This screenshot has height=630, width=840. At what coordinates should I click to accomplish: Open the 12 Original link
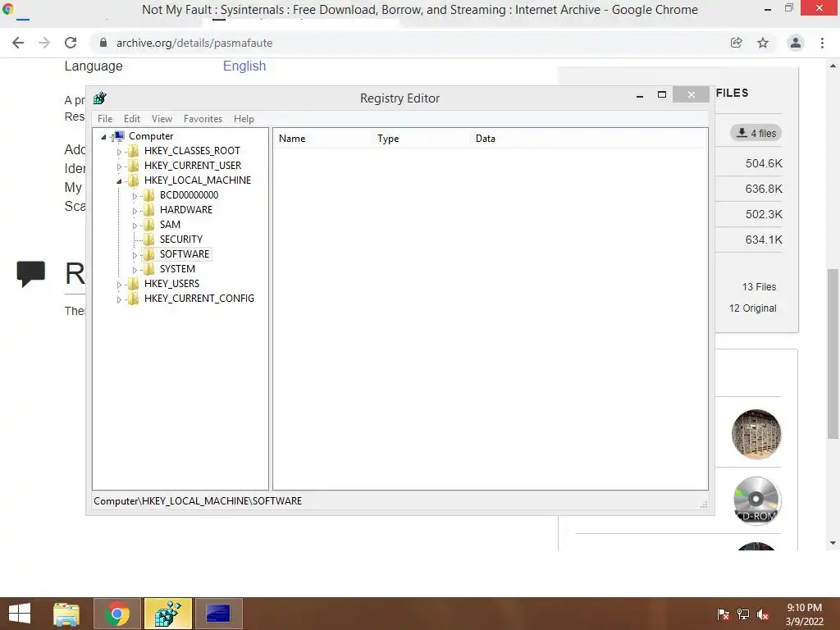753,308
